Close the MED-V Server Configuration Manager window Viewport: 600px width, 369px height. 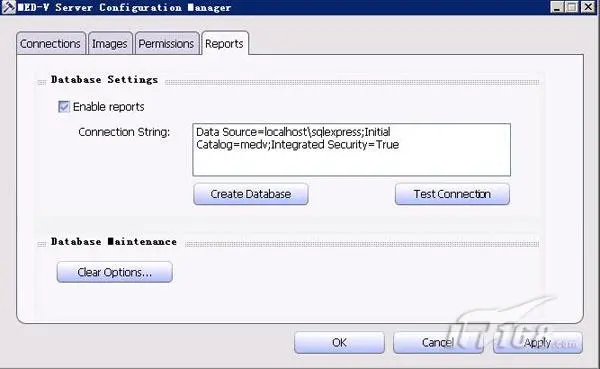pyautogui.click(x=588, y=7)
